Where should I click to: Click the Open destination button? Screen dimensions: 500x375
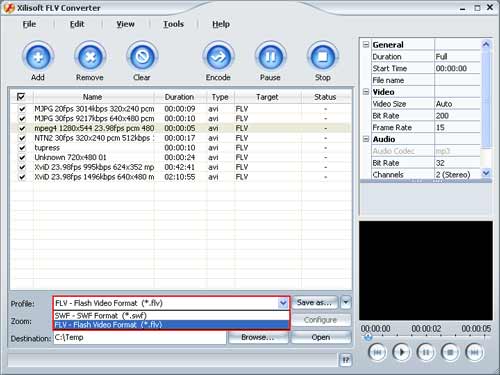coord(321,337)
